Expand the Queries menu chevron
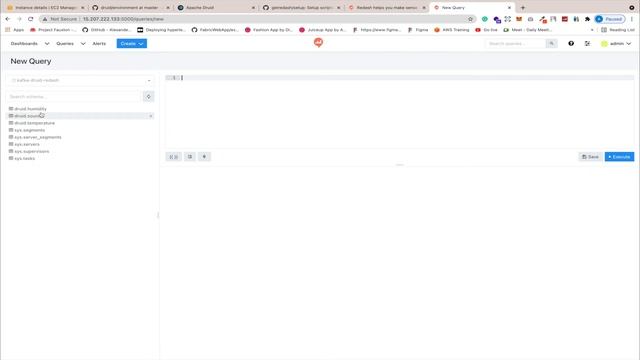Screen dimensions: 640x360 83,44
